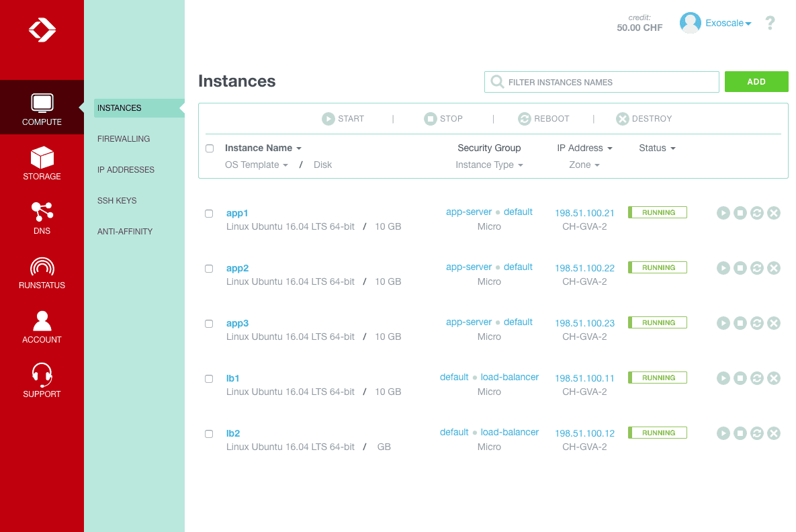This screenshot has width=796, height=532.
Task: Click the green ADD button
Action: pos(756,81)
